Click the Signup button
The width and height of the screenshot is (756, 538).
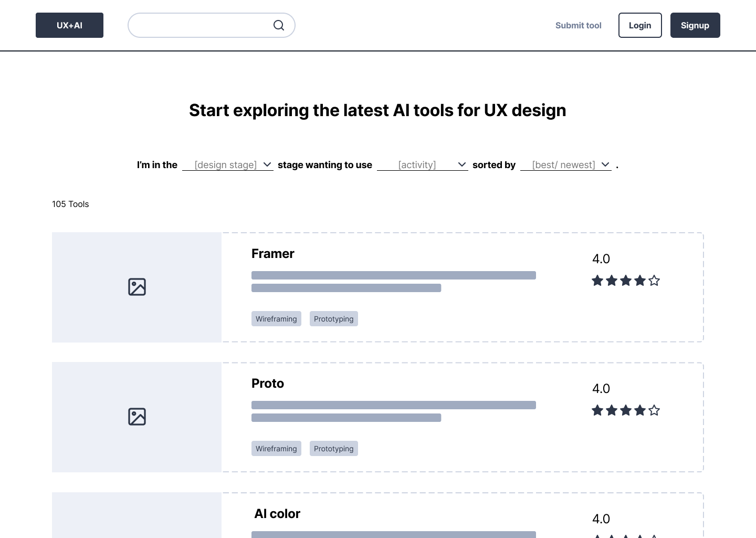(x=695, y=25)
